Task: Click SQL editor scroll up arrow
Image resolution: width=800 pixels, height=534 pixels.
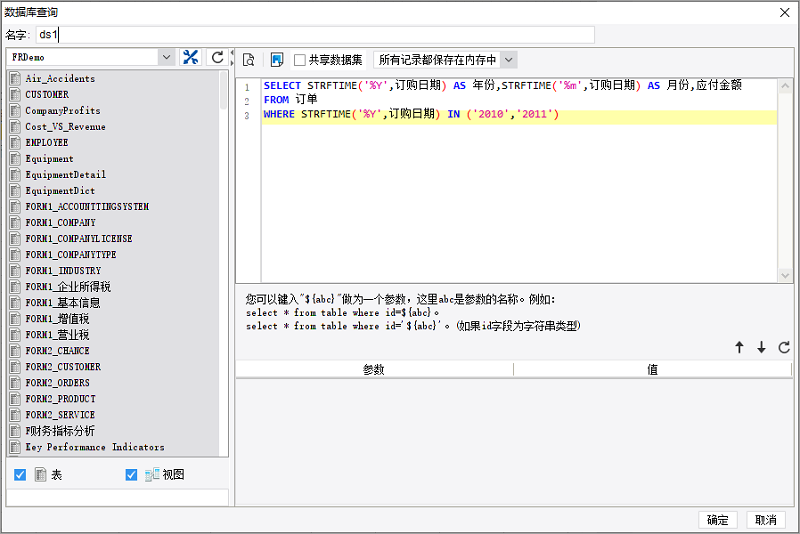Action: click(x=785, y=86)
